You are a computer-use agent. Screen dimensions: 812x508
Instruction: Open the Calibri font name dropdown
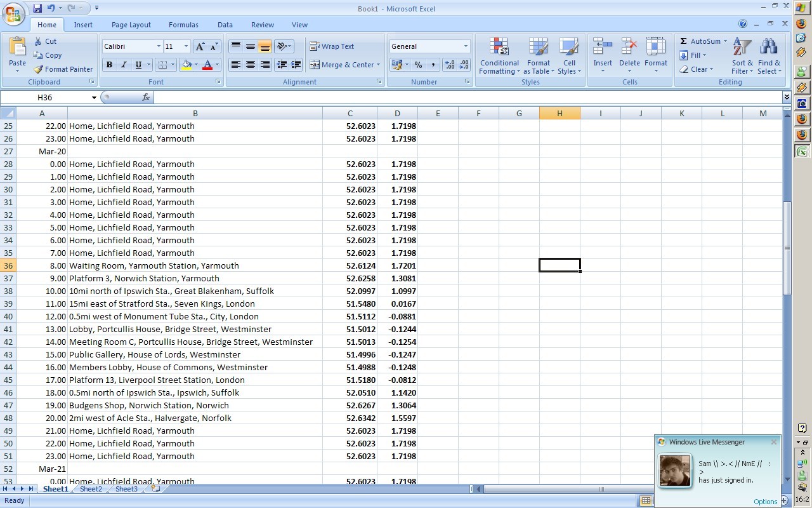(x=159, y=46)
